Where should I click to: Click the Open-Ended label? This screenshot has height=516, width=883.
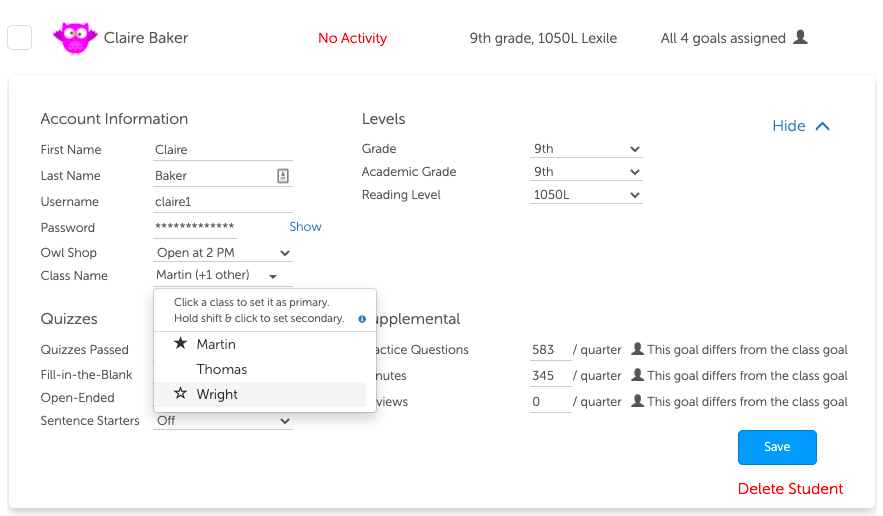point(78,398)
